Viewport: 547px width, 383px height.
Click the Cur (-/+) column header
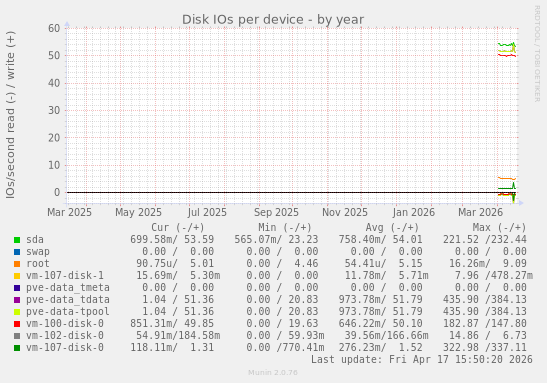178,227
